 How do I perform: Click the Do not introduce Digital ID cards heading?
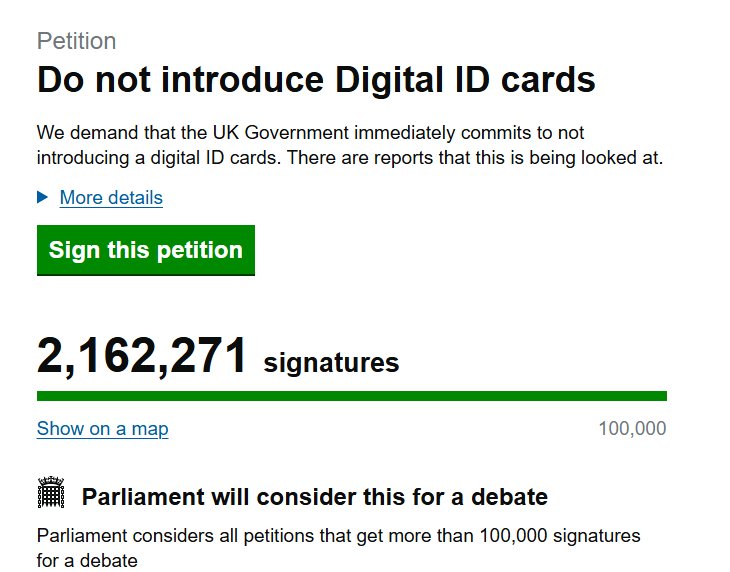pos(316,80)
